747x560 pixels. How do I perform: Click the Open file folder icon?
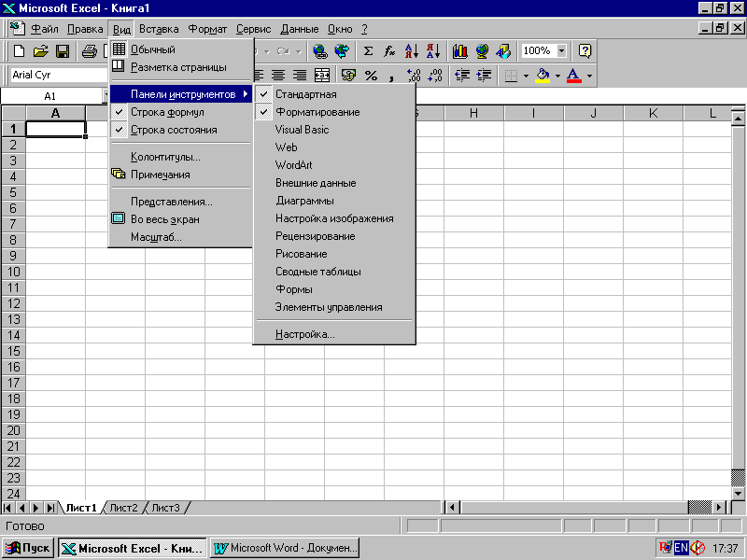[x=41, y=51]
